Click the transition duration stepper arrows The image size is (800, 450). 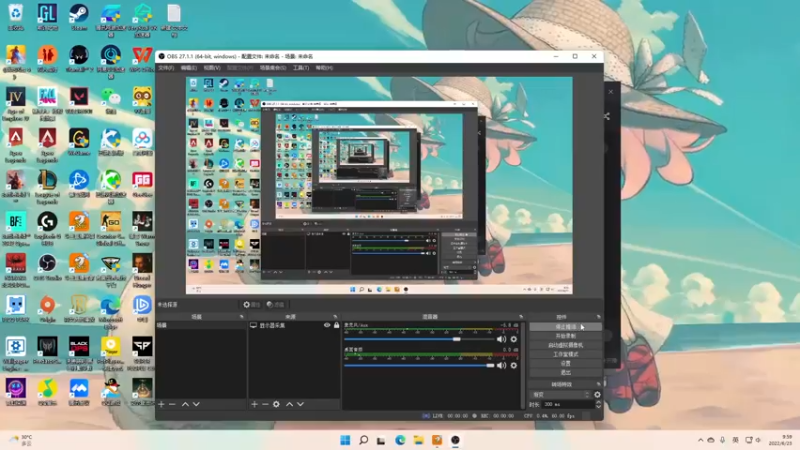click(598, 404)
